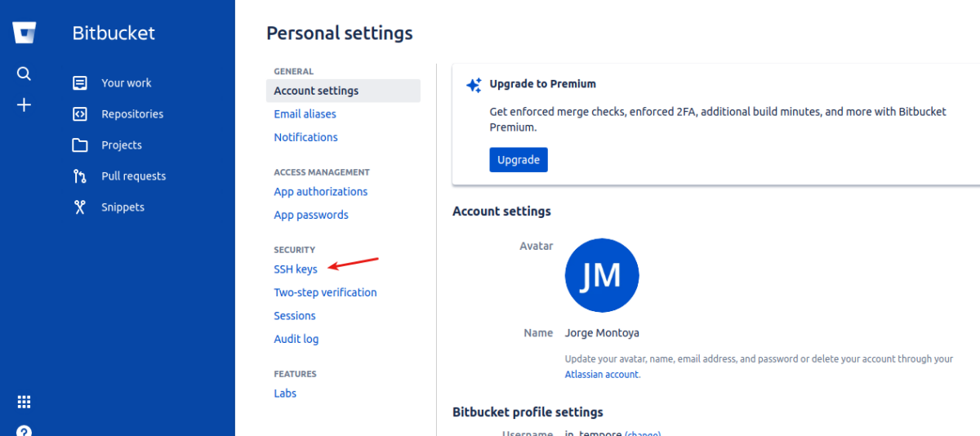This screenshot has width=980, height=436.
Task: Click the JM avatar image
Action: [602, 275]
